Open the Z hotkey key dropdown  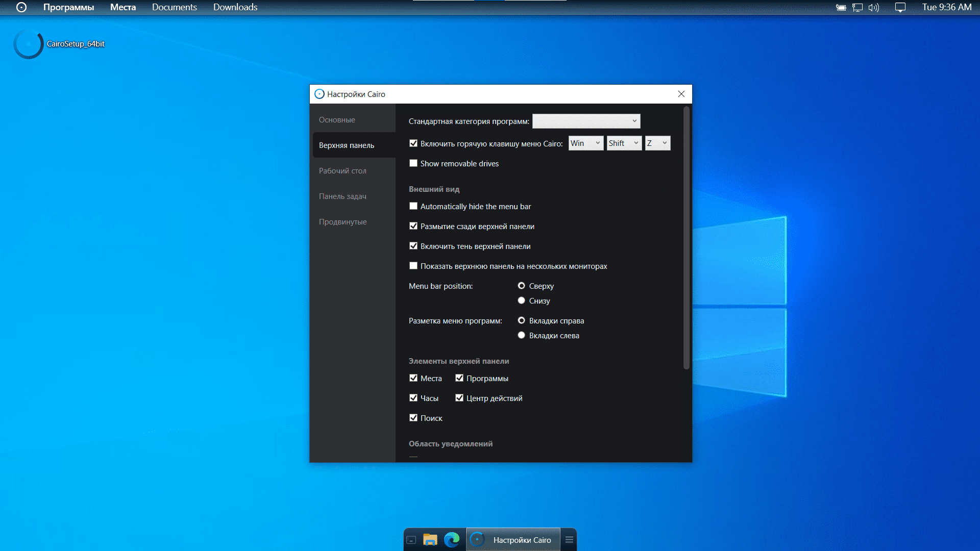[x=657, y=143]
